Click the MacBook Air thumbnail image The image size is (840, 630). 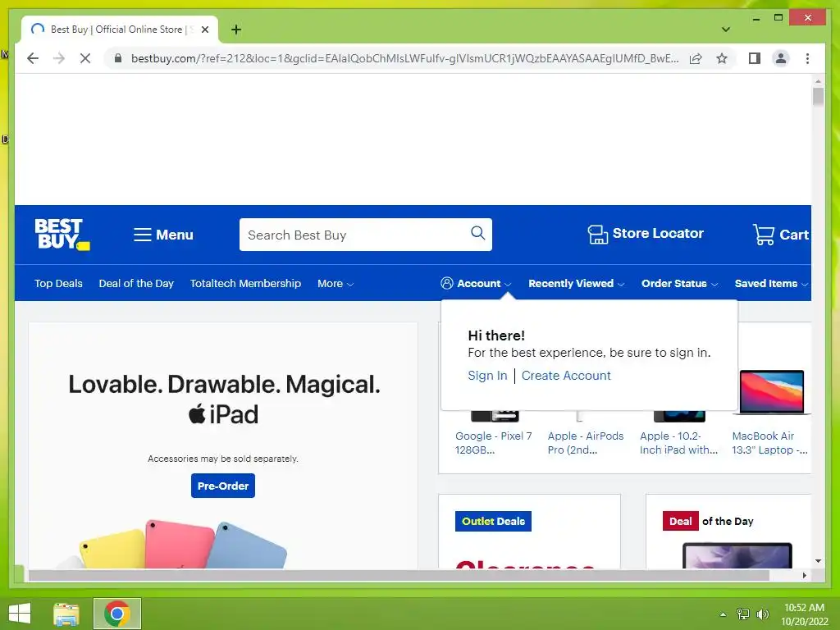point(771,392)
